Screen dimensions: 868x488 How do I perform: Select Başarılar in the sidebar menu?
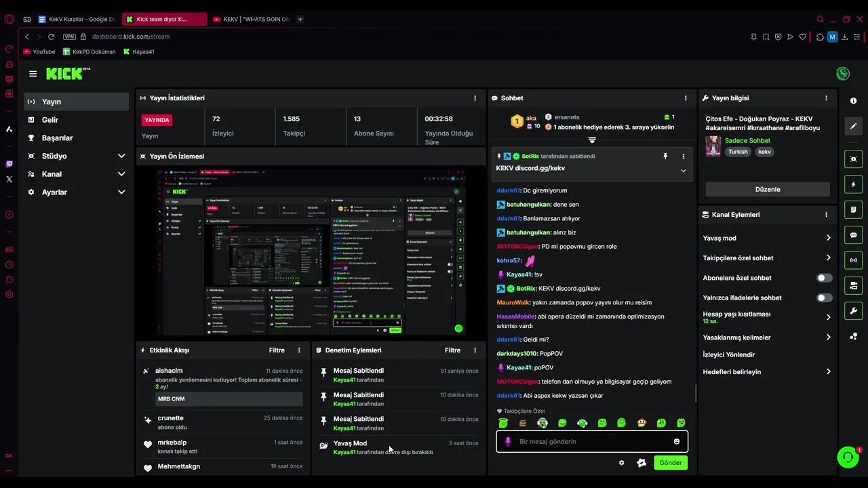tap(76, 138)
